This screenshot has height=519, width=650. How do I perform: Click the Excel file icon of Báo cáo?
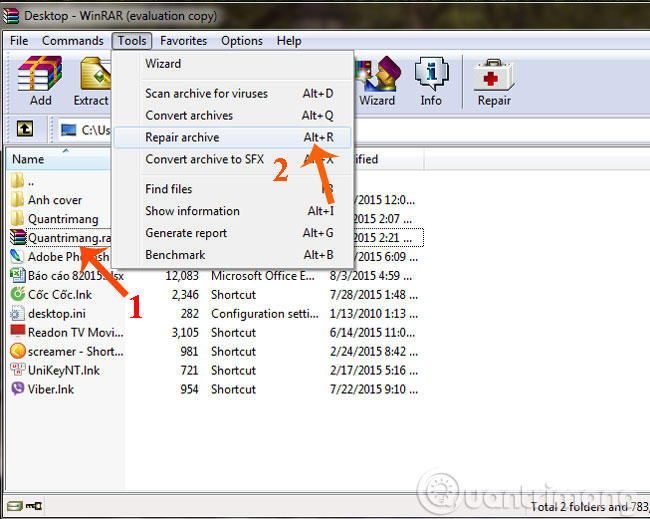click(x=17, y=275)
